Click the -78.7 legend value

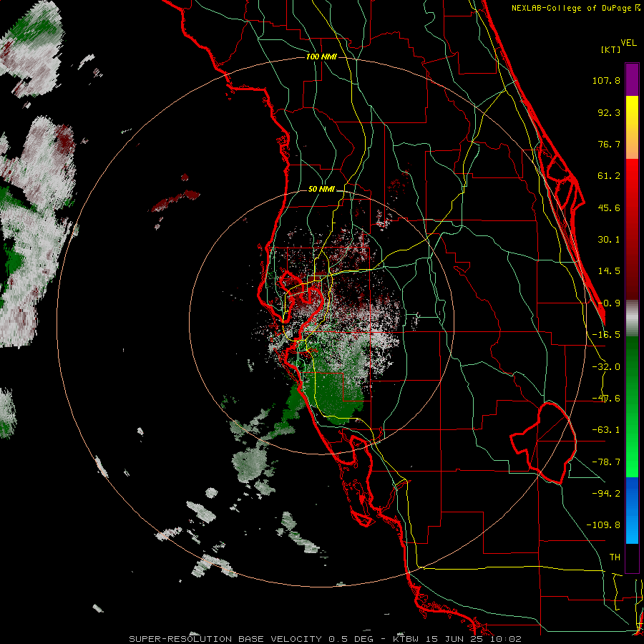[x=606, y=462]
